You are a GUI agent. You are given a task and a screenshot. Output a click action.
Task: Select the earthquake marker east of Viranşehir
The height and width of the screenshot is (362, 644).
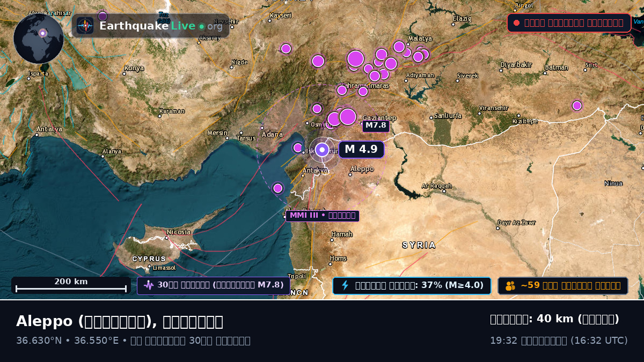tap(577, 106)
